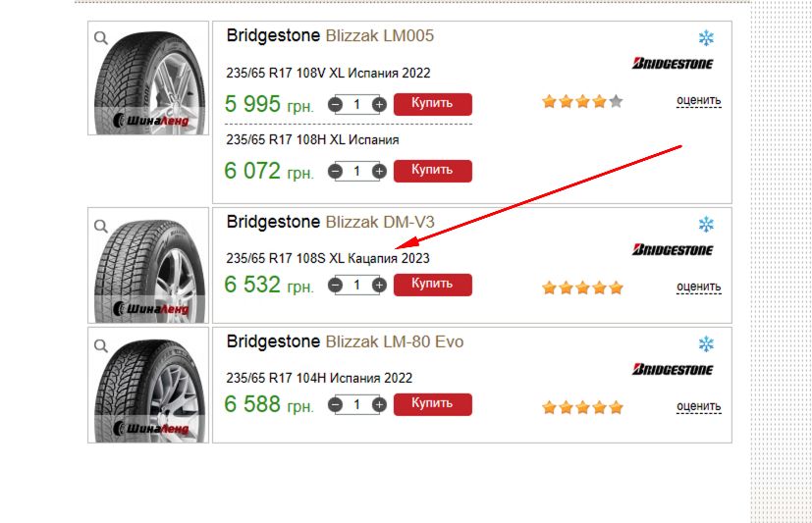The height and width of the screenshot is (523, 812).
Task: Decrease quantity for 6 532 грн. tire
Action: pyautogui.click(x=335, y=285)
